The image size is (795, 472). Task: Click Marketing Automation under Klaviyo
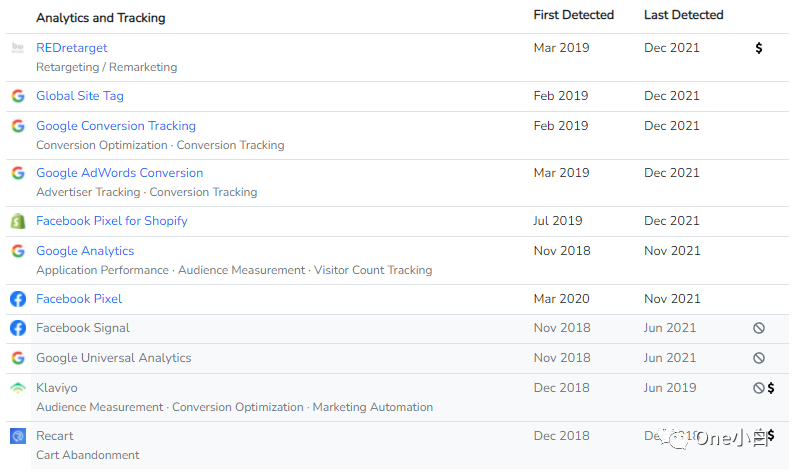click(x=373, y=407)
